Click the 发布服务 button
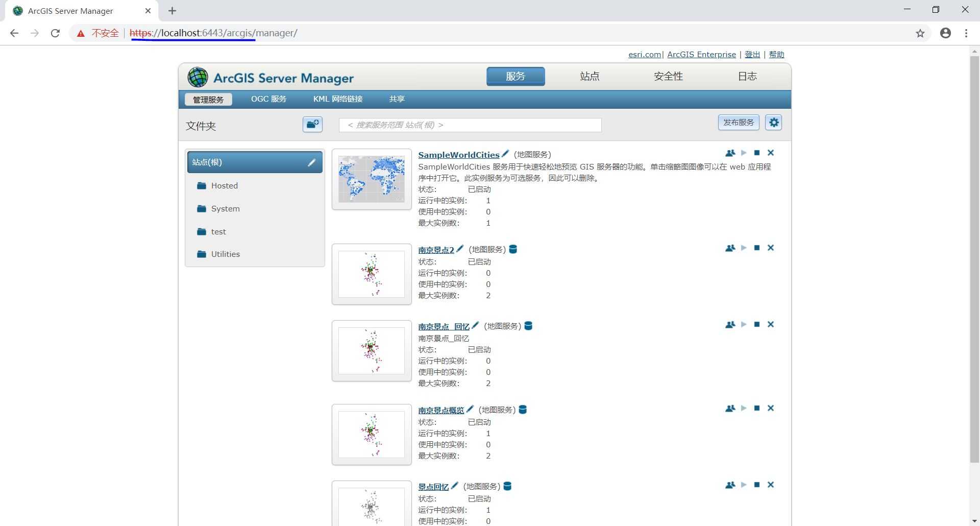This screenshot has height=526, width=980. (739, 123)
